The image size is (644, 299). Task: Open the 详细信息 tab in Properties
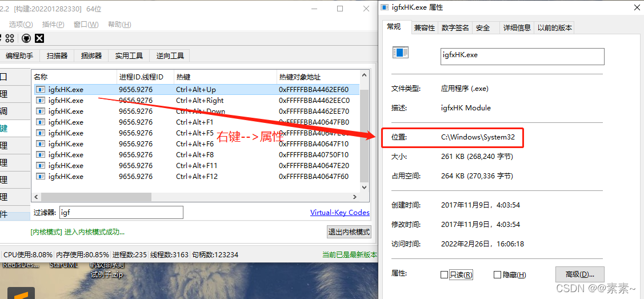coord(517,28)
